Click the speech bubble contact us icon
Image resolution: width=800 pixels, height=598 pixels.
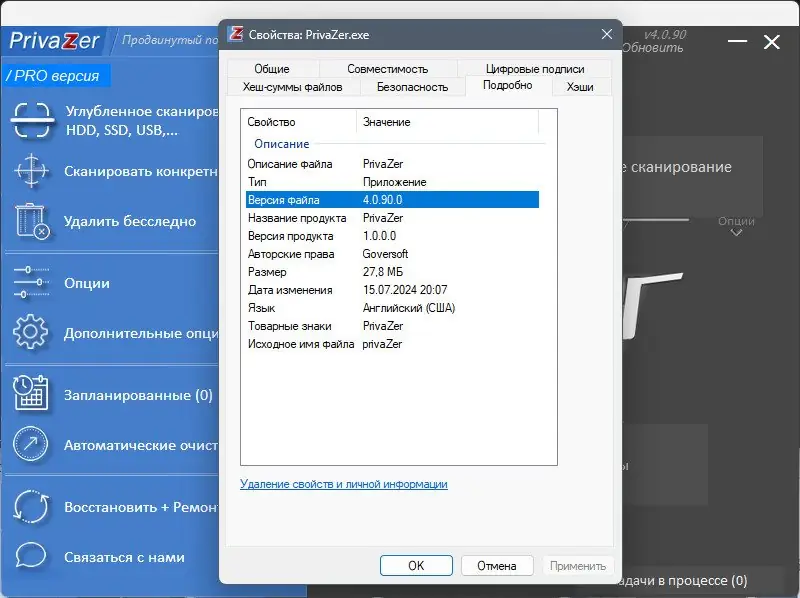31,556
